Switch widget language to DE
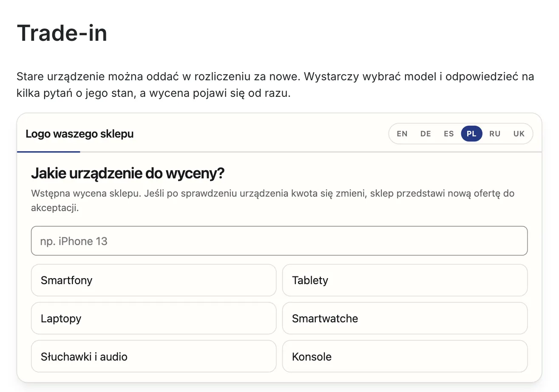The height and width of the screenshot is (392, 559). (x=426, y=134)
